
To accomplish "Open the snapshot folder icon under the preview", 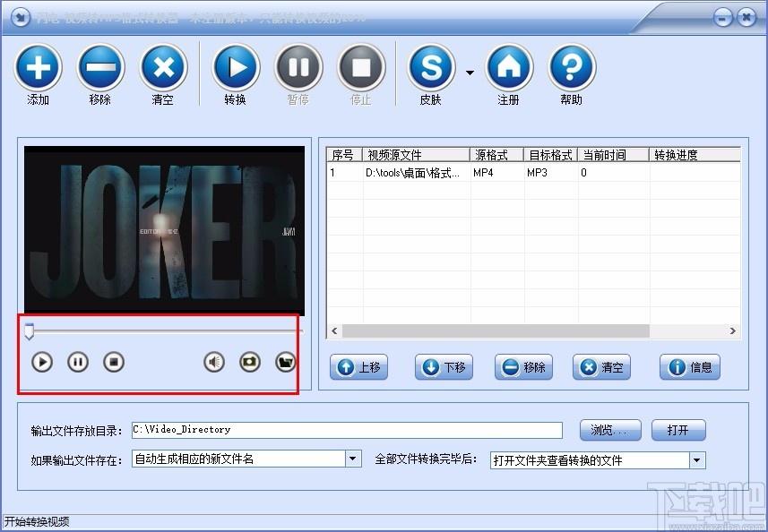I will click(286, 362).
